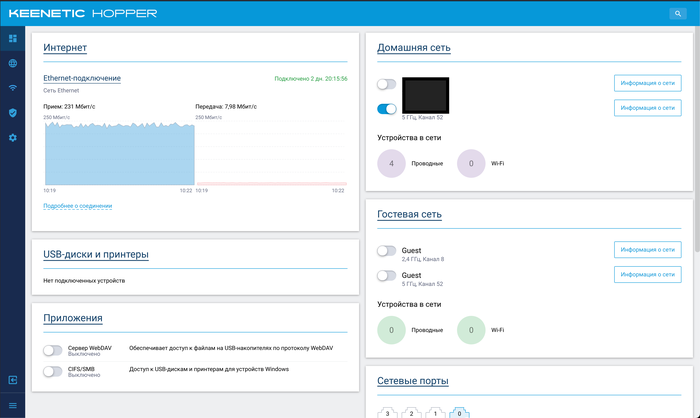The image size is (700, 418).
Task: Click the Передача upload traffic graph
Action: pos(271,153)
